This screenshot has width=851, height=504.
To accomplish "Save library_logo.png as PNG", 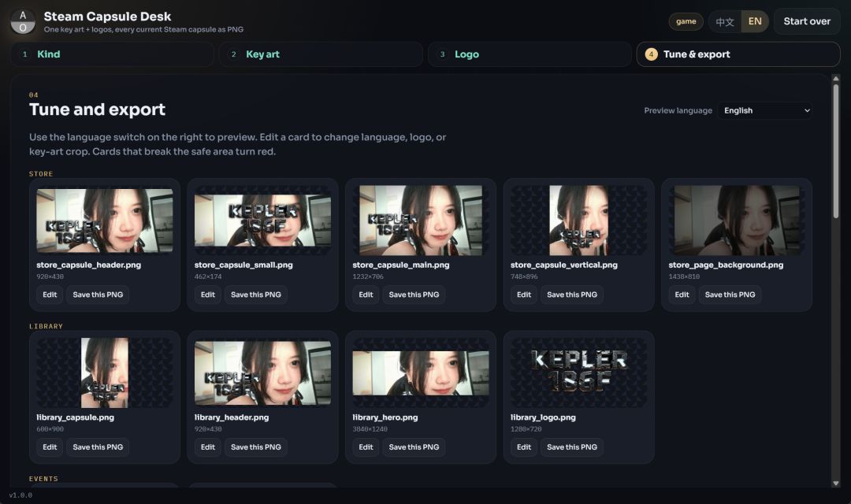I will 571,447.
